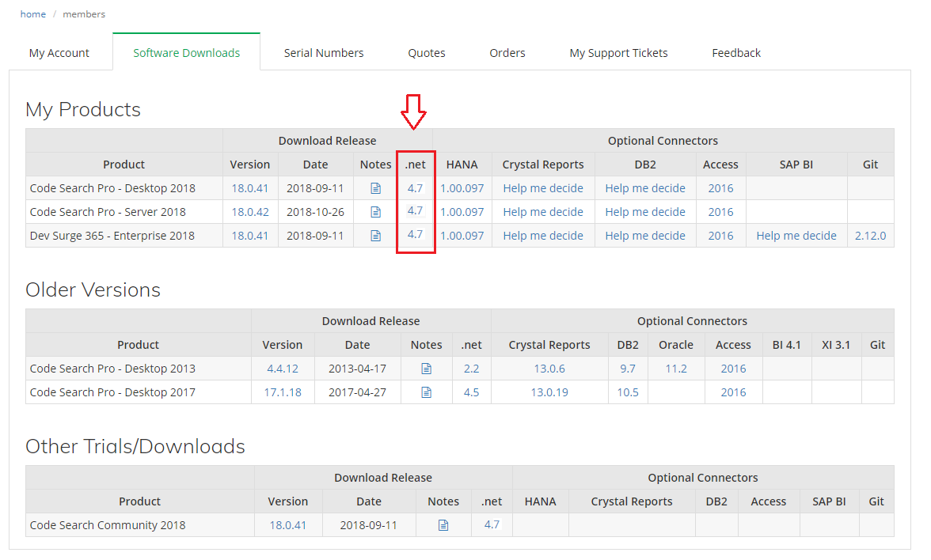
Task: Open Access 2016 link for Desktop 2018
Action: [720, 188]
